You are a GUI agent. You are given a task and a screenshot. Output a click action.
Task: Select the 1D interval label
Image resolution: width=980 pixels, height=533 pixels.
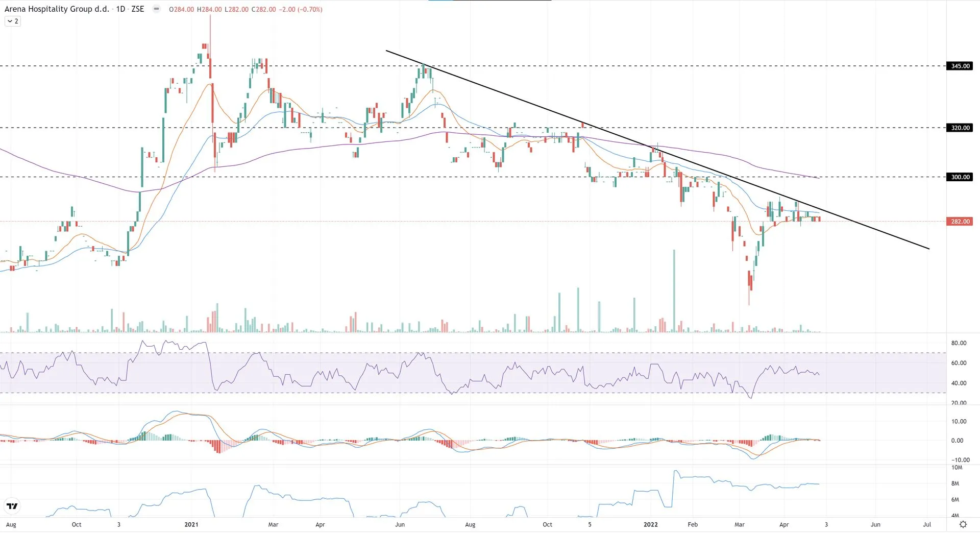pyautogui.click(x=120, y=9)
